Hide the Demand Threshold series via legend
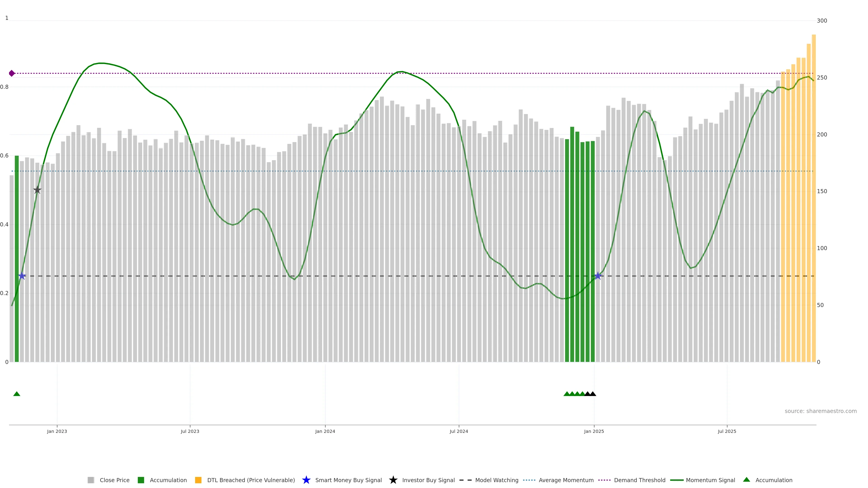The image size is (868, 488). 639,480
